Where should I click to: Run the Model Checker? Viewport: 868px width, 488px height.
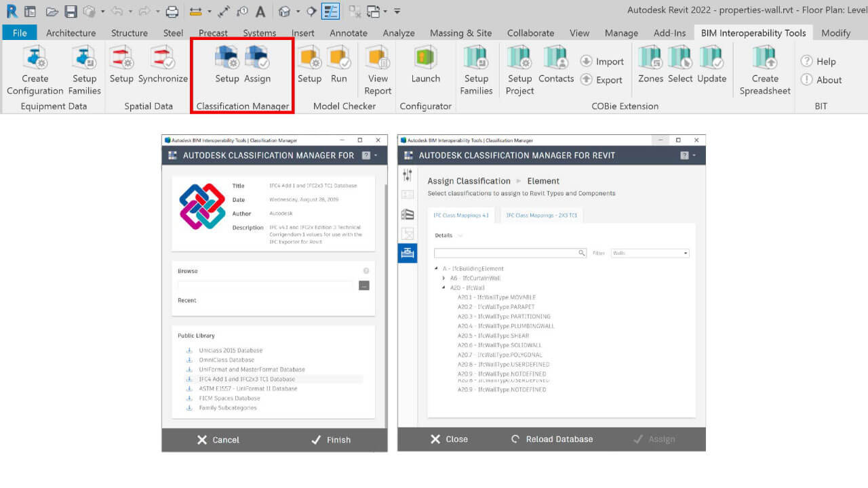click(338, 65)
